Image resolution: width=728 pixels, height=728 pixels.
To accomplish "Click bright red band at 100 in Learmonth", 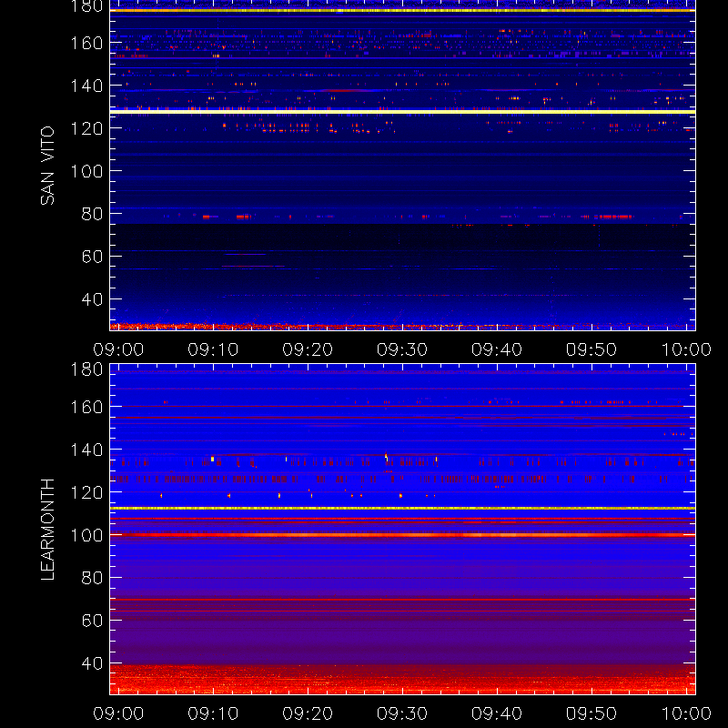I will click(x=402, y=535).
